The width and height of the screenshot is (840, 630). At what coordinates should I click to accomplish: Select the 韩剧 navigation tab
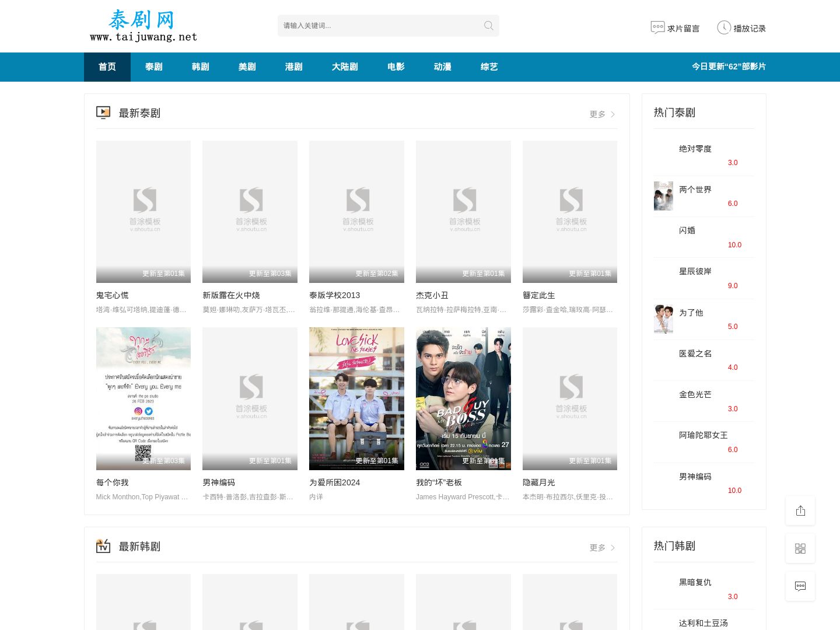[200, 67]
